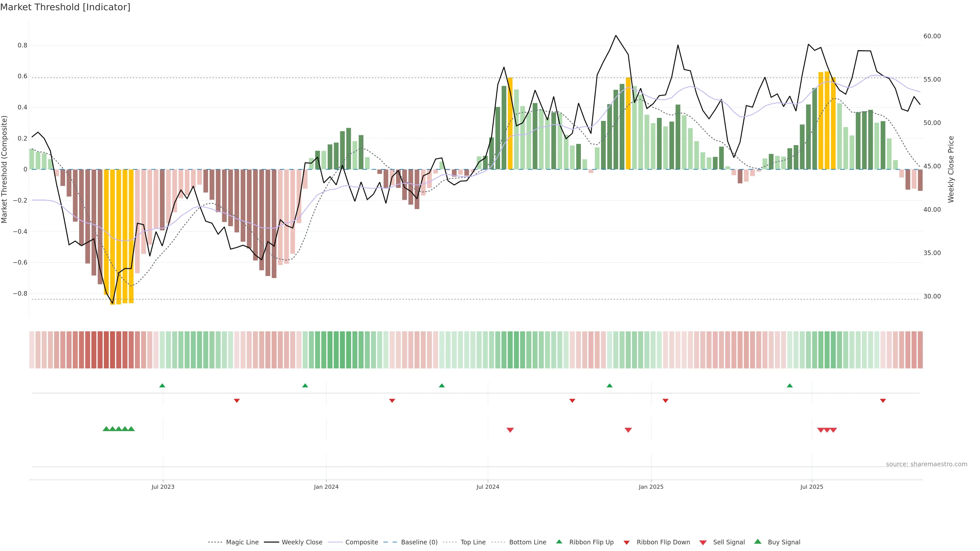Toggle the Bottom Line legend entry
This screenshot has width=980, height=551.
527,542
